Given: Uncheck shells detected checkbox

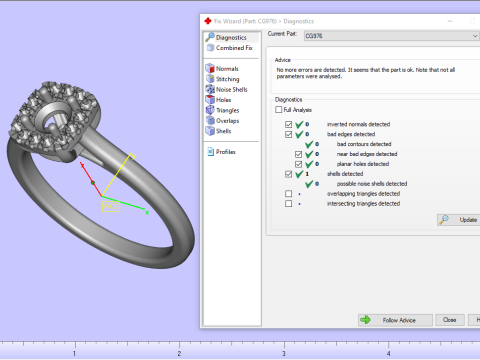Looking at the screenshot, I should (288, 174).
